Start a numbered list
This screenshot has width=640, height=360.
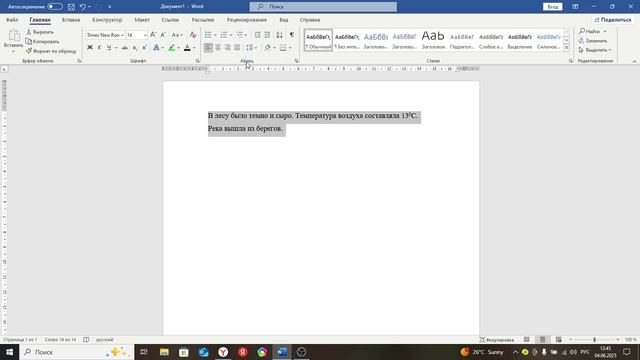(x=224, y=35)
